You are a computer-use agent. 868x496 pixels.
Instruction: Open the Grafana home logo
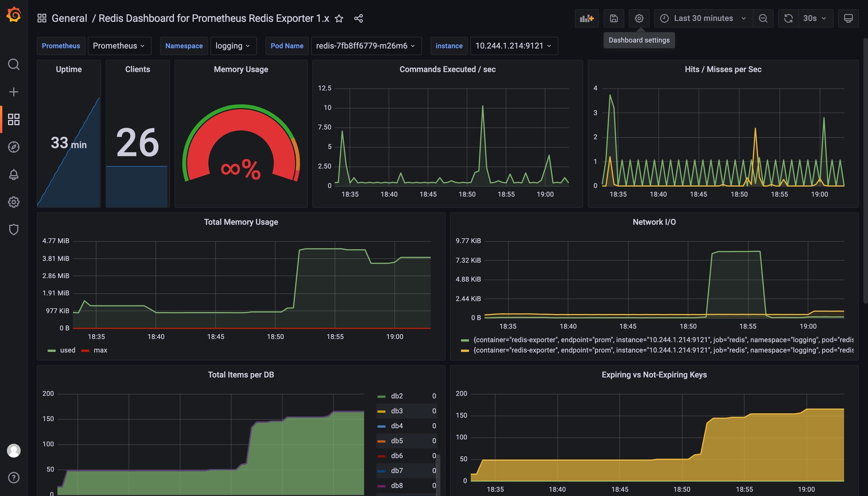[13, 15]
